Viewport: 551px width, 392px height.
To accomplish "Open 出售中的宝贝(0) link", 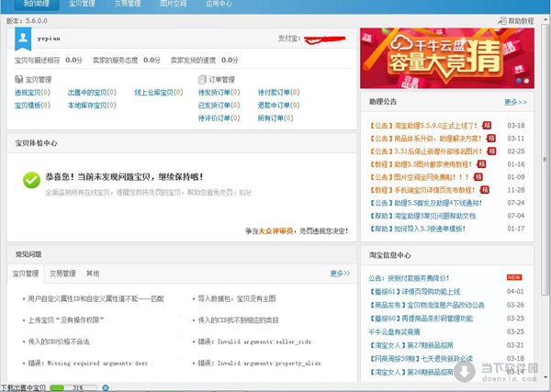I will [x=92, y=93].
